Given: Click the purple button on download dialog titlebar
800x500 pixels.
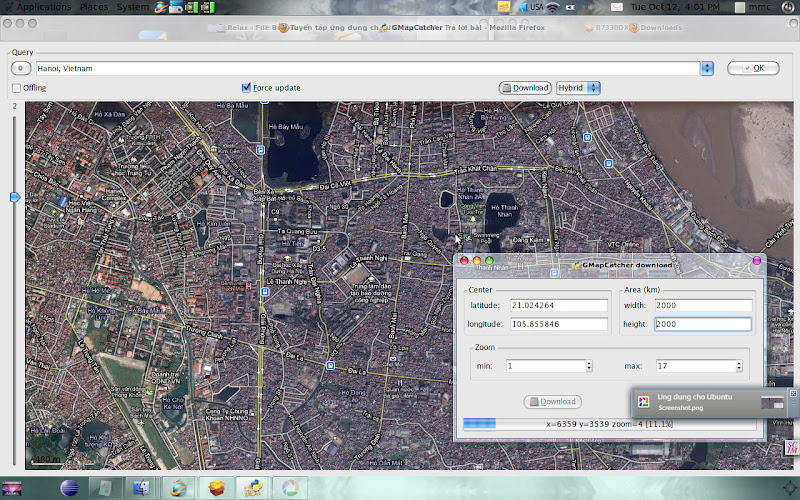Looking at the screenshot, I should click(x=757, y=261).
